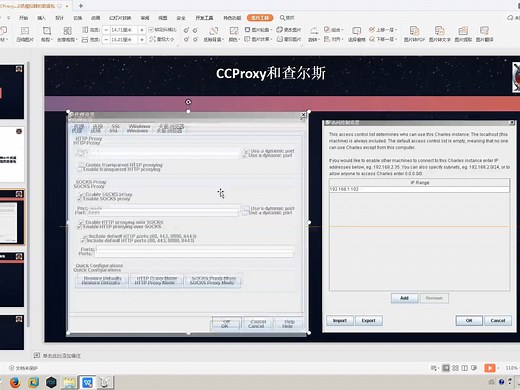Open the Home (开始) ribbon tab
This screenshot has height=390, width=520.
23,18
